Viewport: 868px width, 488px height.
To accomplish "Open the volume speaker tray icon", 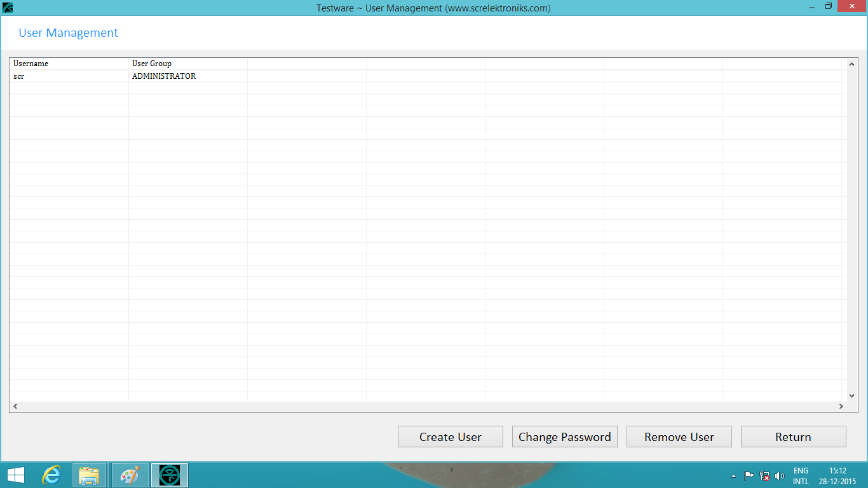I will tap(780, 476).
